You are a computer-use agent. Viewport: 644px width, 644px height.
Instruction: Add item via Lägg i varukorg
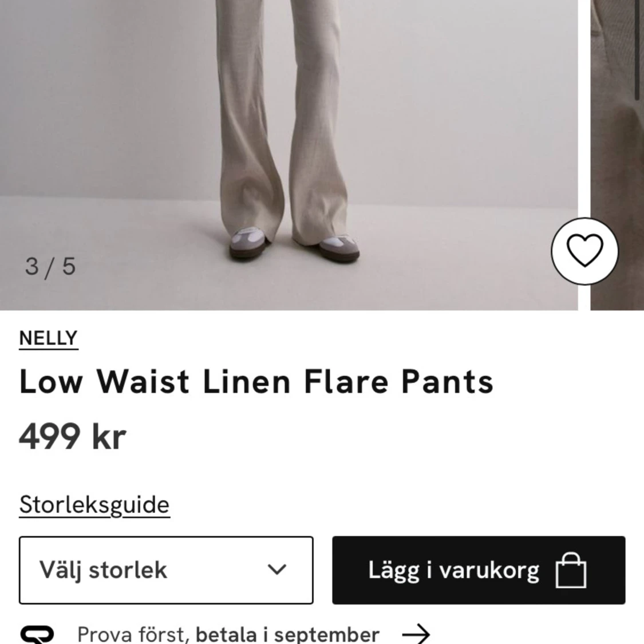(479, 570)
